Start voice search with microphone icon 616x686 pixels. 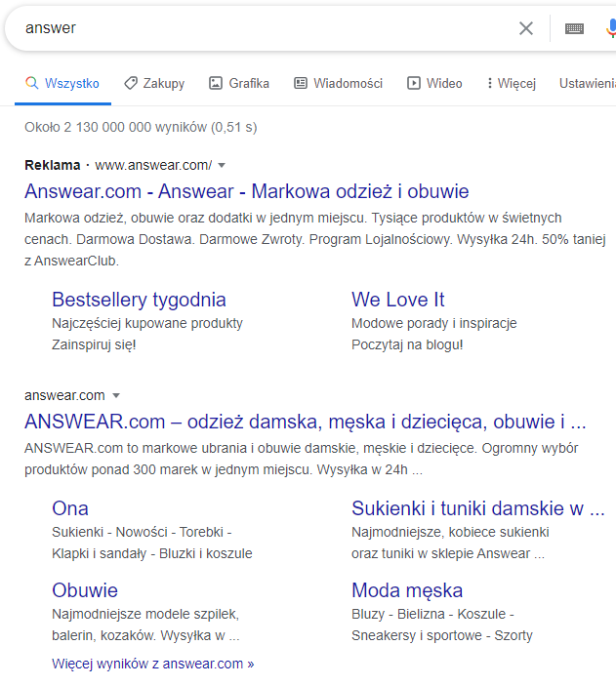tap(610, 28)
